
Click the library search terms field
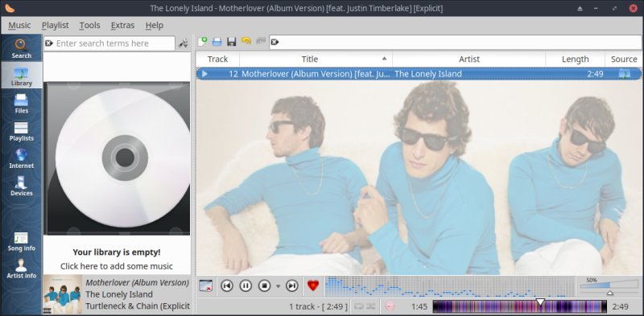tap(109, 43)
